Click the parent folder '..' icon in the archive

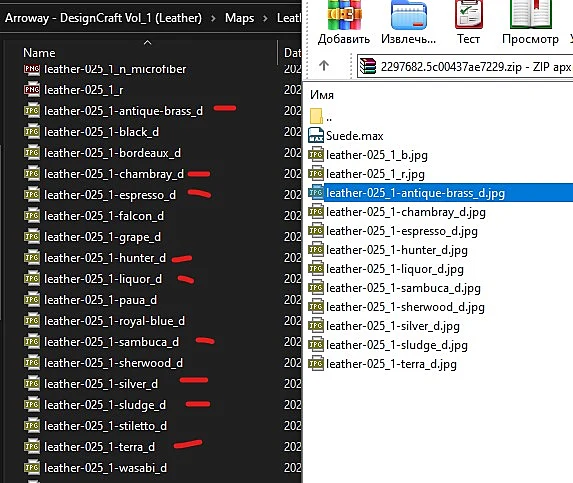(316, 116)
